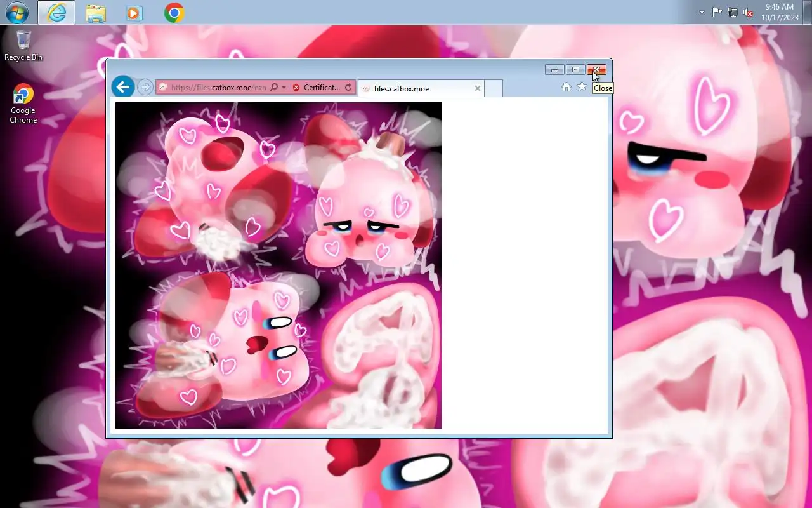Image resolution: width=812 pixels, height=508 pixels.
Task: Minimize the Internet Explorer window
Action: (x=554, y=70)
